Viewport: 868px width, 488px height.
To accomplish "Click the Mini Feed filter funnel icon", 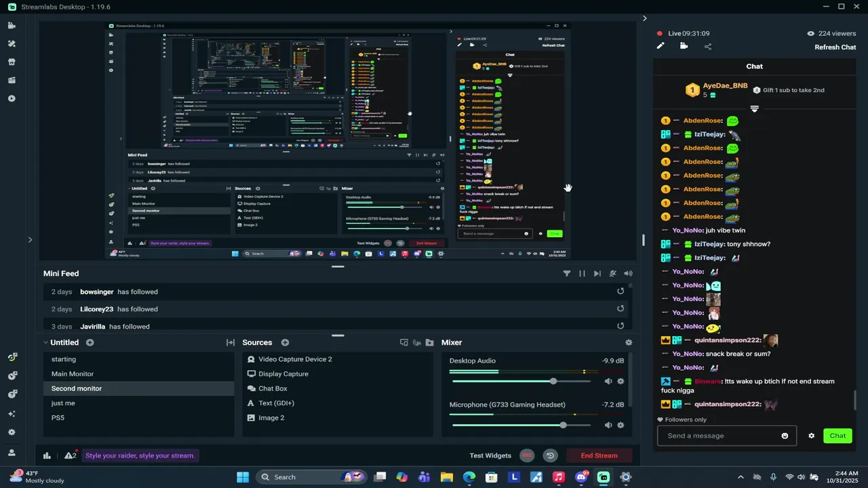I will [567, 274].
